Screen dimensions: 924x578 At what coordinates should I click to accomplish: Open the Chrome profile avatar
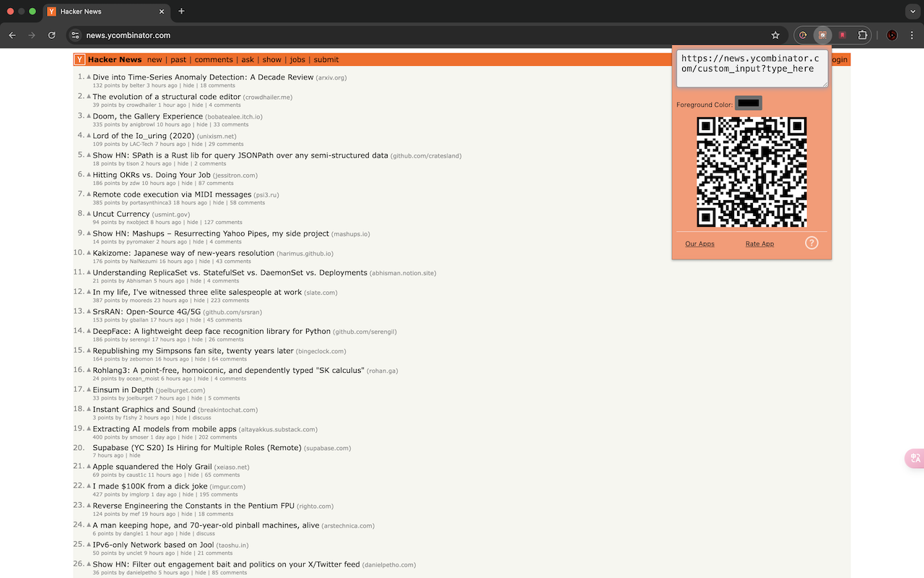[892, 35]
